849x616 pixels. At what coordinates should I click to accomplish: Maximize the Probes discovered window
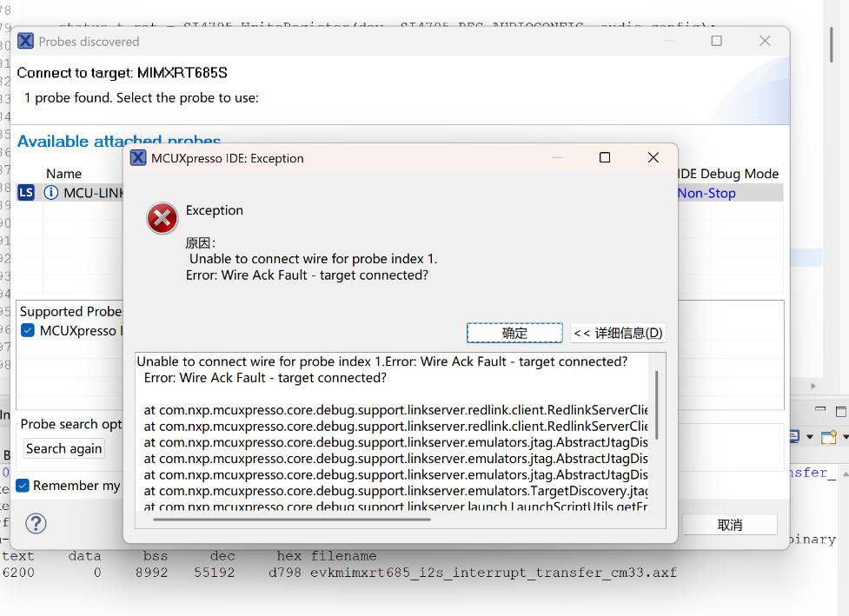[x=716, y=41]
